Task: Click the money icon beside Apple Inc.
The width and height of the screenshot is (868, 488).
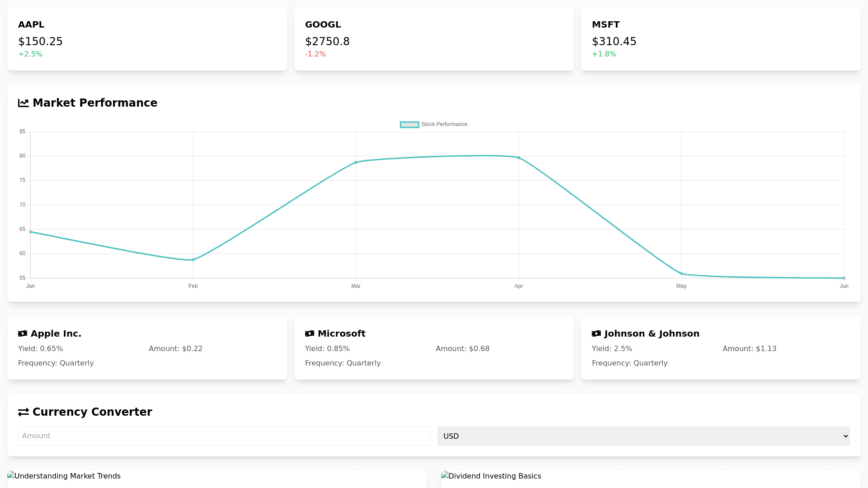Action: click(x=23, y=333)
